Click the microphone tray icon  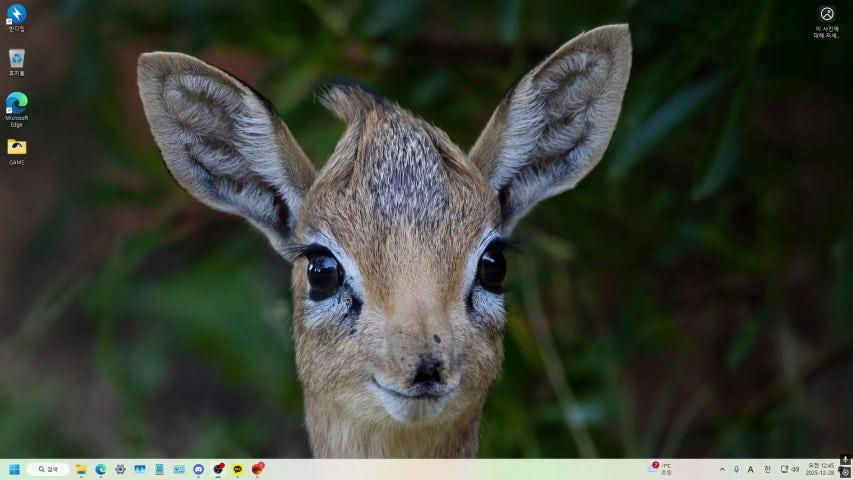[736, 469]
